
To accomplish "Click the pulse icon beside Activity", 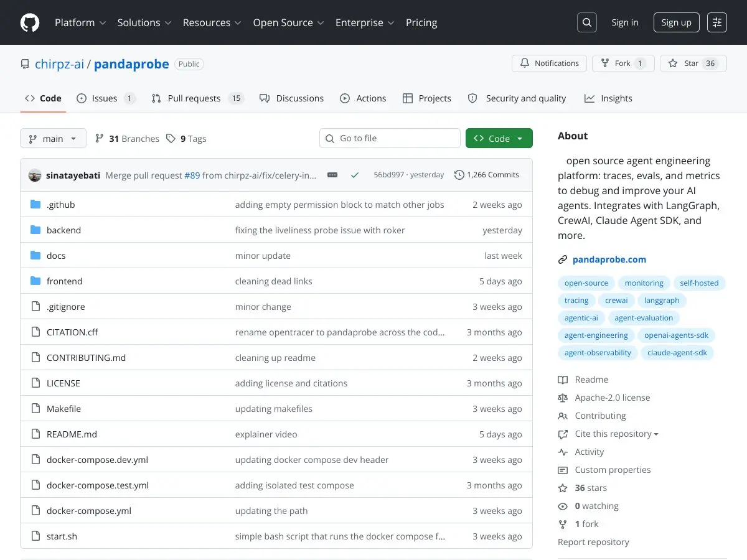I will (x=563, y=452).
